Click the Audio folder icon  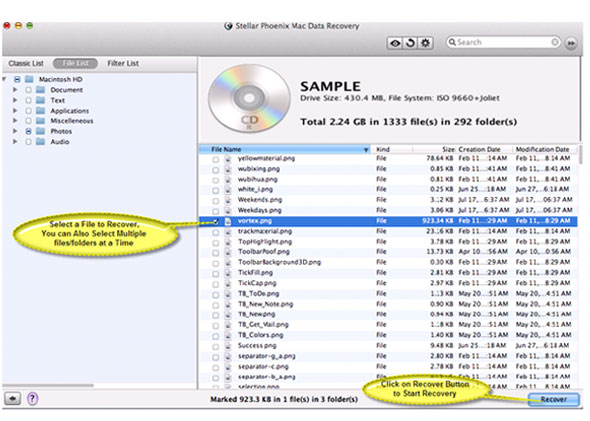coord(41,142)
